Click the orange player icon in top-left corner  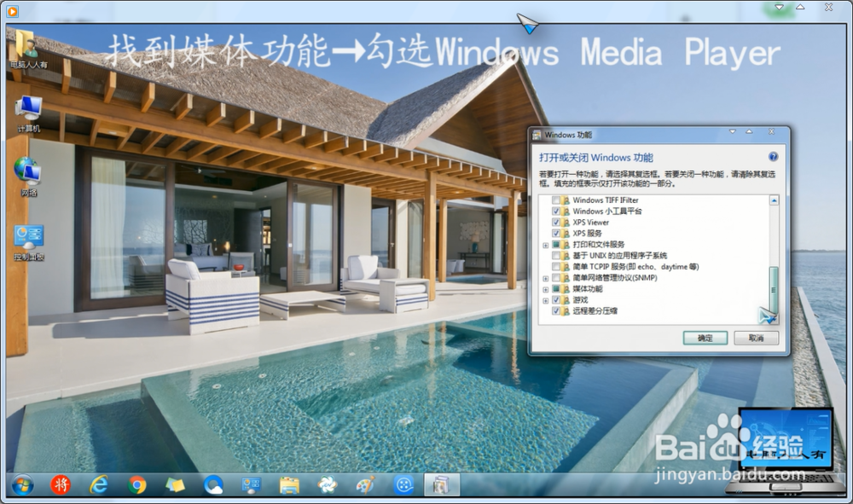tap(12, 10)
